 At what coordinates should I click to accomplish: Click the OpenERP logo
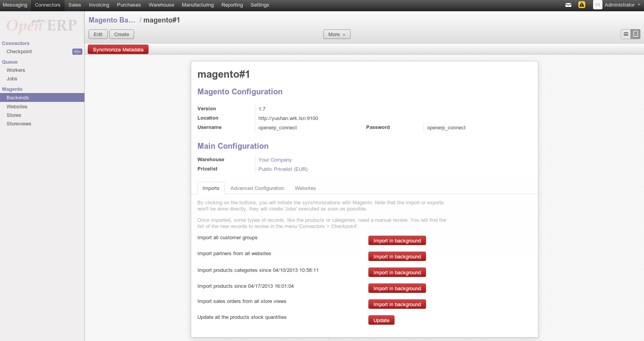click(42, 26)
